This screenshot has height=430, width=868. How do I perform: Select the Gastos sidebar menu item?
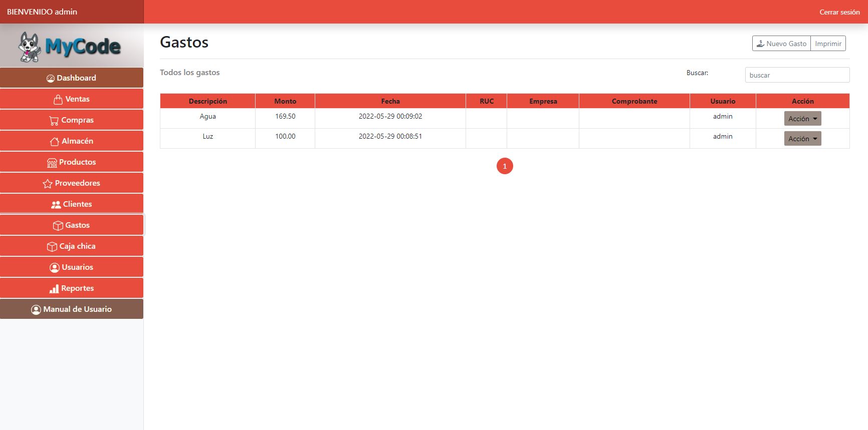[x=72, y=225]
